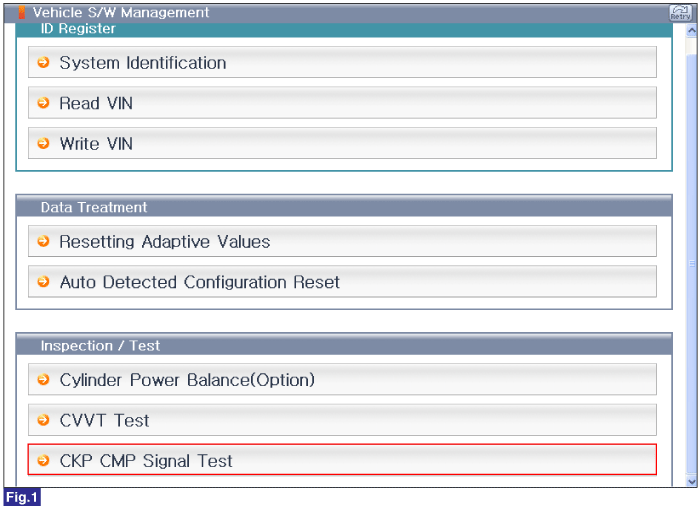700x509 pixels.
Task: Select Auto Detected Configuration Reset
Action: pos(342,281)
